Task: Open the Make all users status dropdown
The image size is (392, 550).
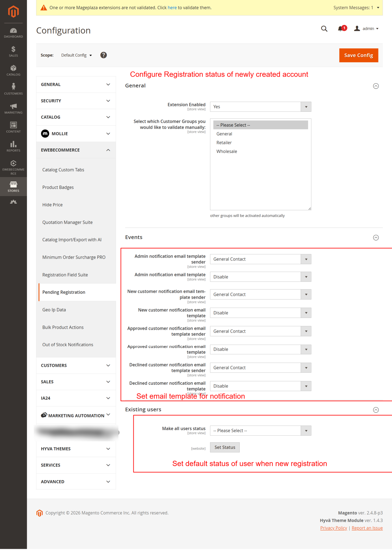Action: pyautogui.click(x=260, y=431)
